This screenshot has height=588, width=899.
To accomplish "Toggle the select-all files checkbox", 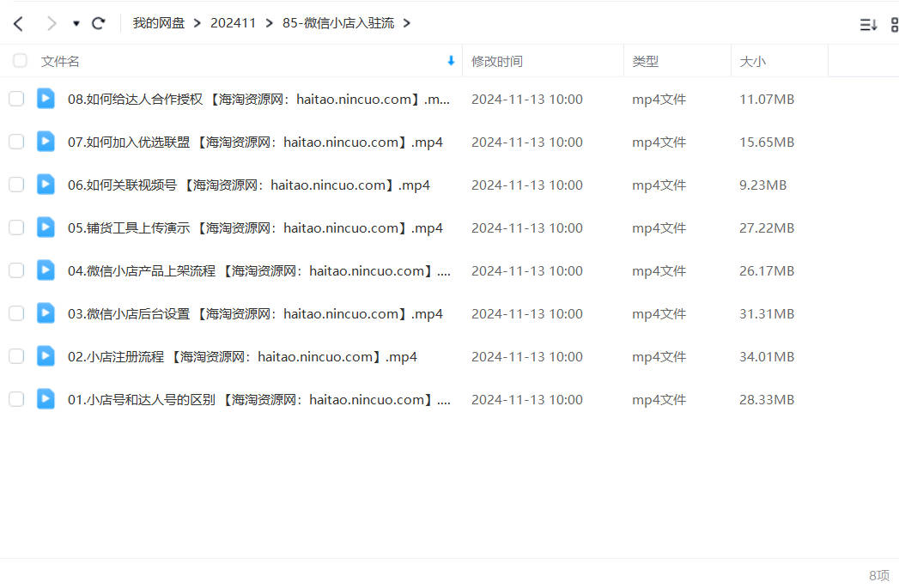I will pos(20,61).
